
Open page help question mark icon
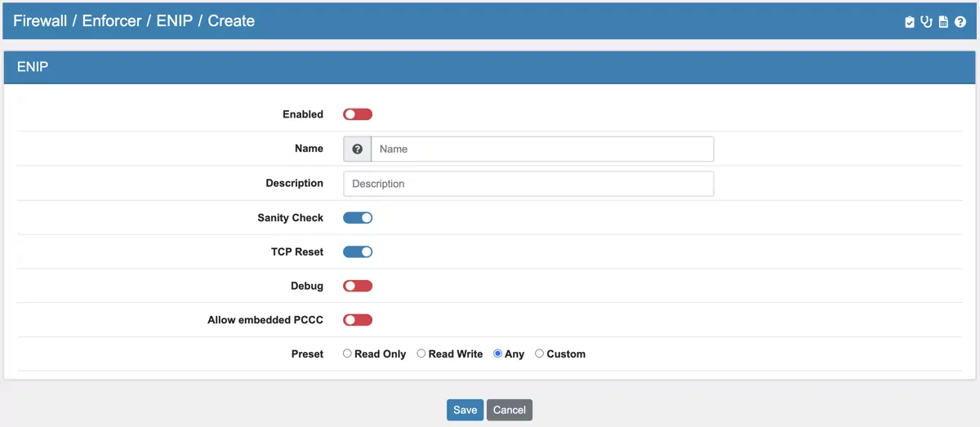click(x=960, y=22)
